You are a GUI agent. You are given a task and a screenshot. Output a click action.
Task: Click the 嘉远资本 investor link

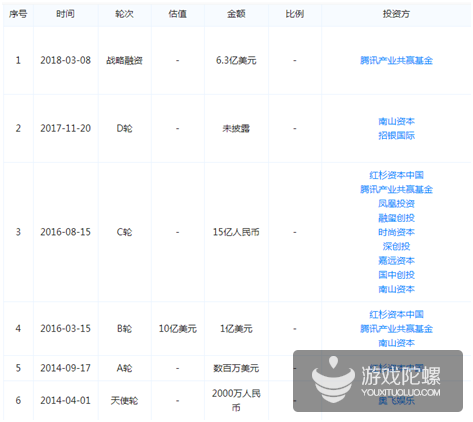point(396,260)
